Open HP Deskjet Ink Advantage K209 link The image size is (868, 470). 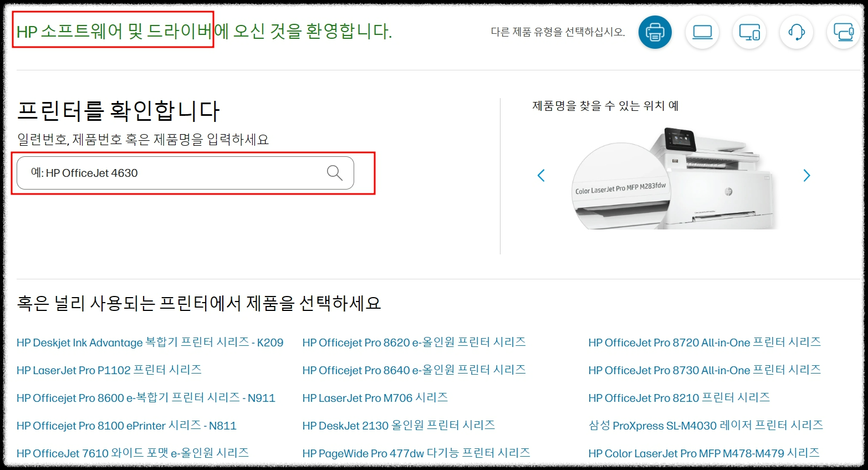point(150,343)
